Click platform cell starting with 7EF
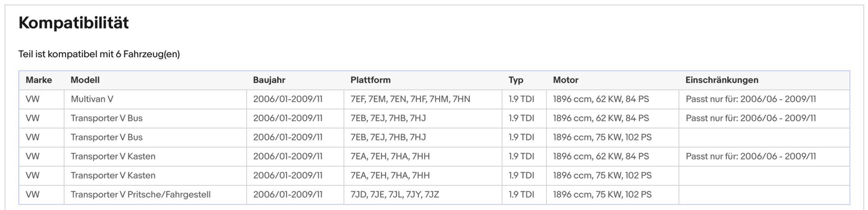 pos(410,99)
